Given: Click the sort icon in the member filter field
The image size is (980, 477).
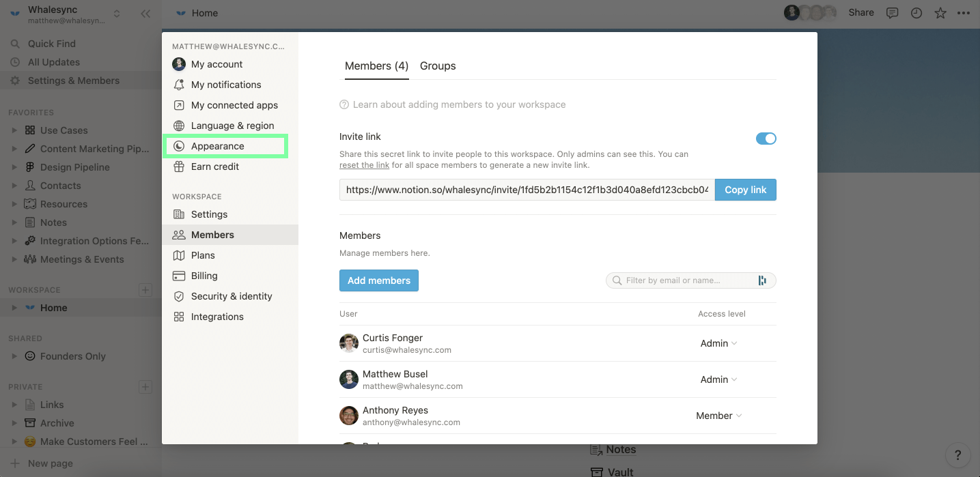Looking at the screenshot, I should pyautogui.click(x=764, y=280).
